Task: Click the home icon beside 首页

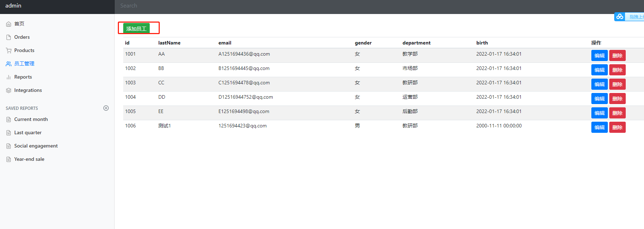Action: click(9, 24)
